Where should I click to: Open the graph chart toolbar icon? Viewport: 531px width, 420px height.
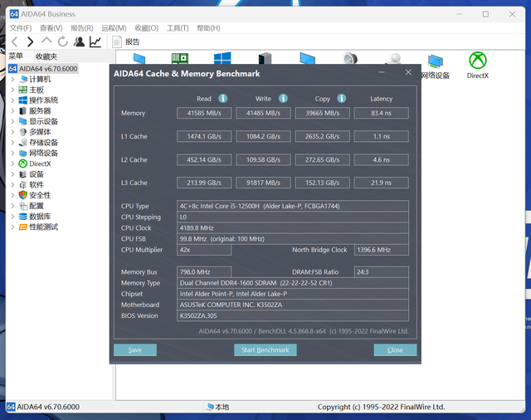pyautogui.click(x=95, y=42)
